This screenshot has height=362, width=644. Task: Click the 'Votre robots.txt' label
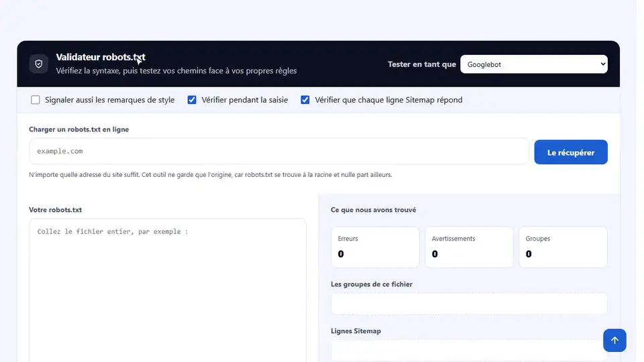[56, 210]
